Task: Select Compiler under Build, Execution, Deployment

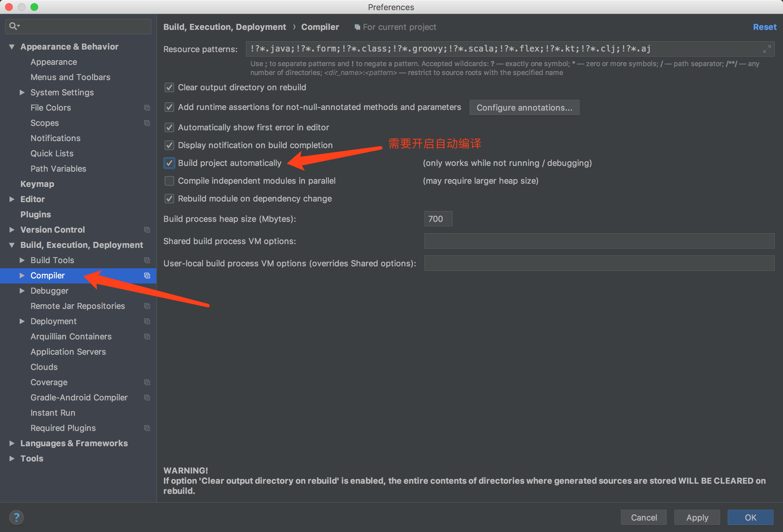Action: coord(47,275)
